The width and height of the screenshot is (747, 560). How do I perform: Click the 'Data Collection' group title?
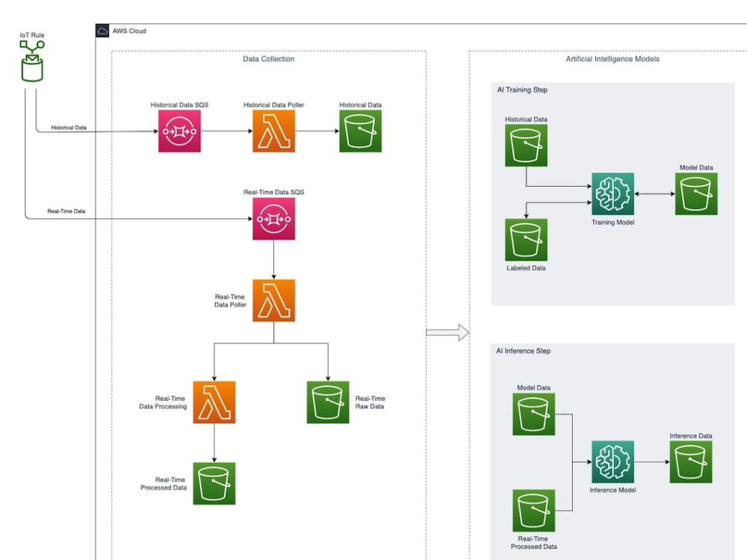(x=269, y=59)
